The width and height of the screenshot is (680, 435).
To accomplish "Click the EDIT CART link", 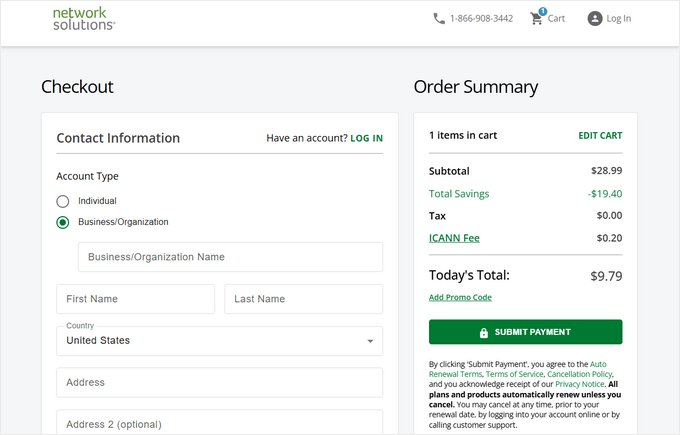I will click(x=600, y=135).
